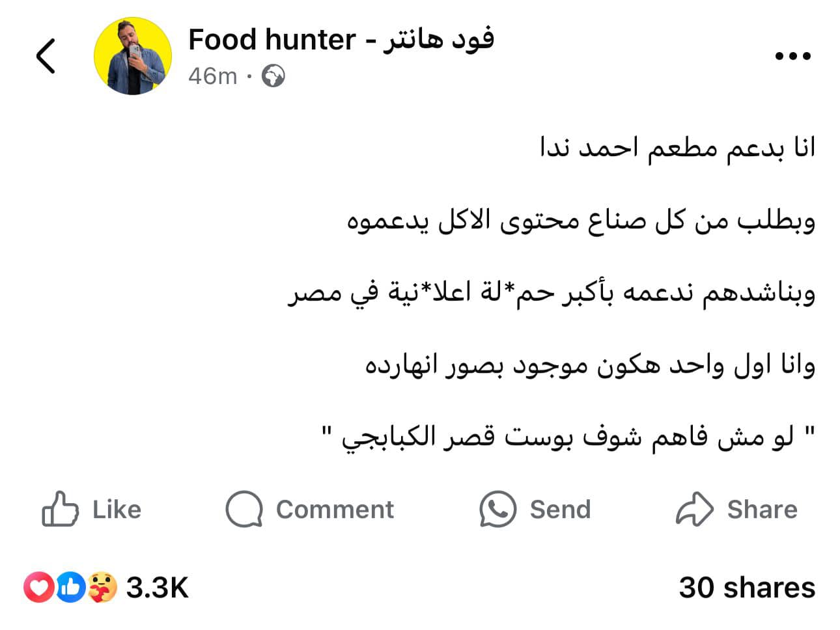Open the 3.3K reactions list
This screenshot has width=840, height=630.
coord(157,588)
